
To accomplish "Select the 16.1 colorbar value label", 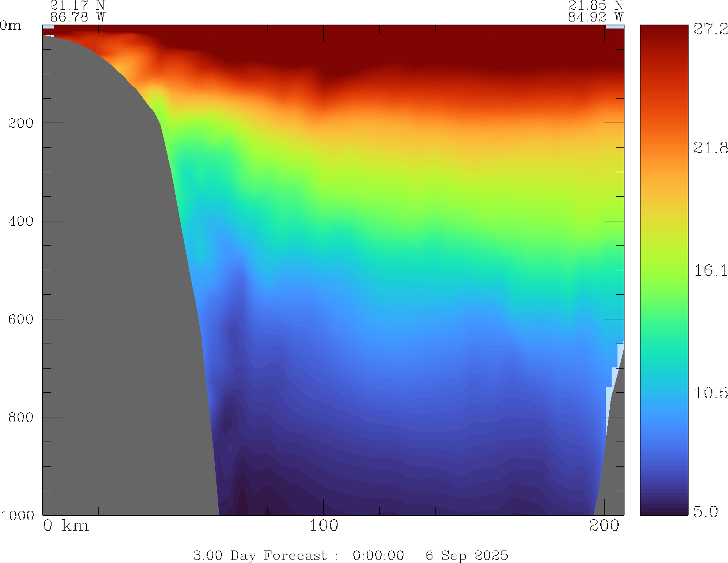I will pyautogui.click(x=710, y=271).
